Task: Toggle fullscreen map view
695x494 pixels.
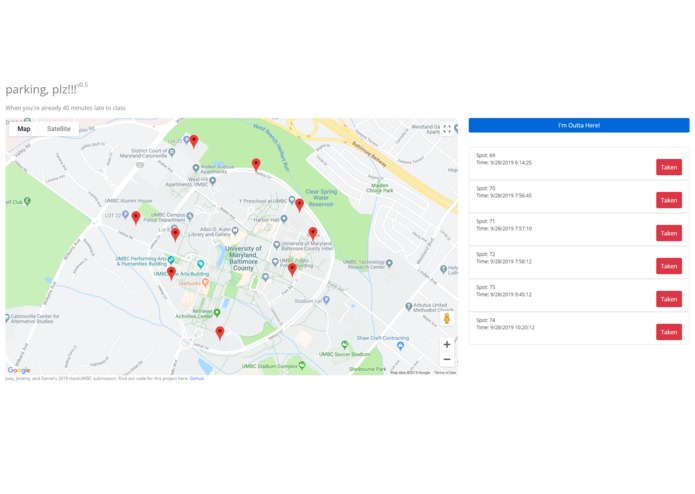Action: [447, 129]
